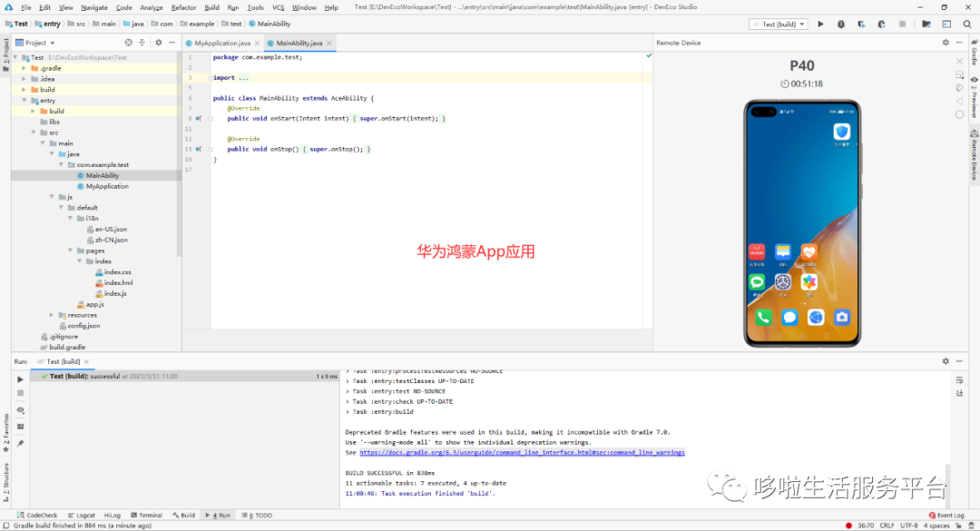Tap the shield security app on P40 screen
The width and height of the screenshot is (980, 531).
point(842,132)
